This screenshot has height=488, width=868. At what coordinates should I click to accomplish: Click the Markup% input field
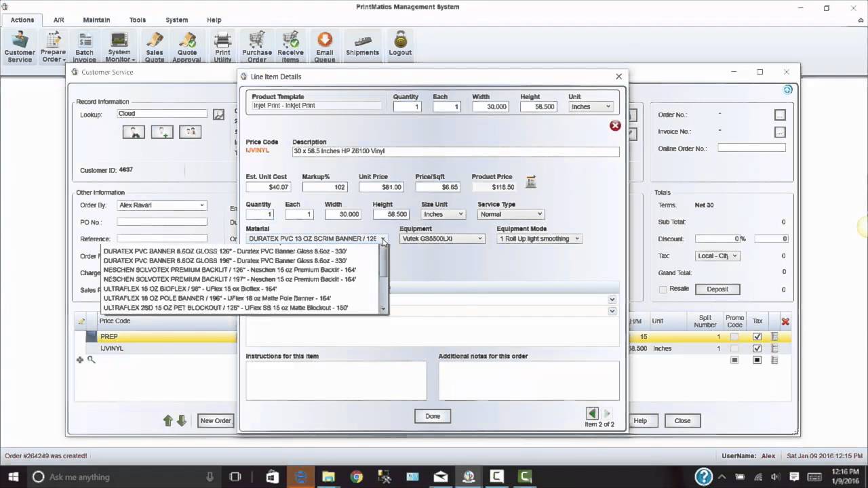tap(325, 187)
